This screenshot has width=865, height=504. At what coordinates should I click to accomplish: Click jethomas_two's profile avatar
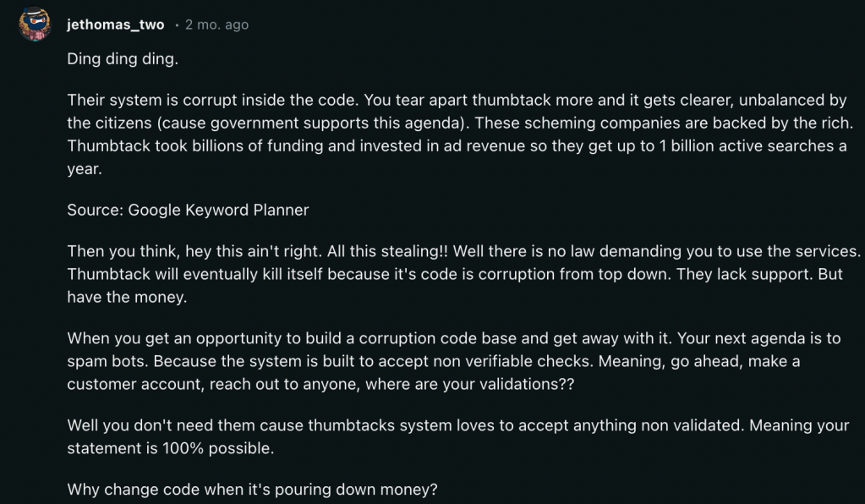pos(36,24)
